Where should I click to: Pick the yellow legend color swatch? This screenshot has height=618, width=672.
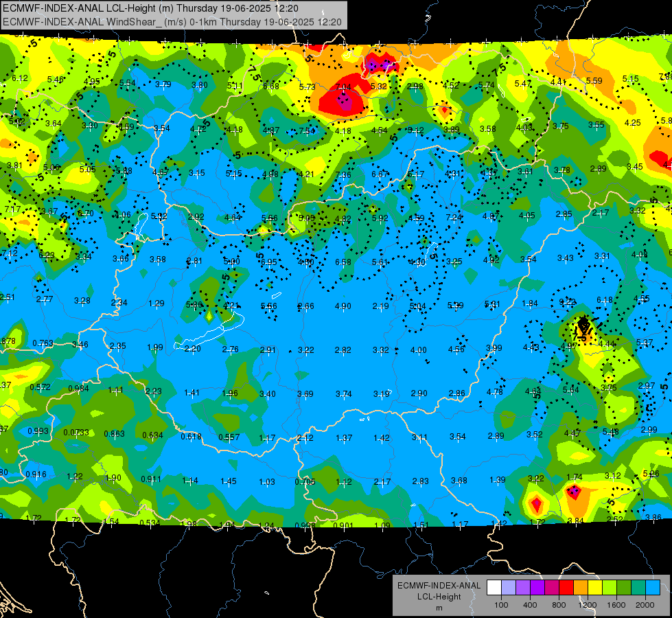click(595, 587)
